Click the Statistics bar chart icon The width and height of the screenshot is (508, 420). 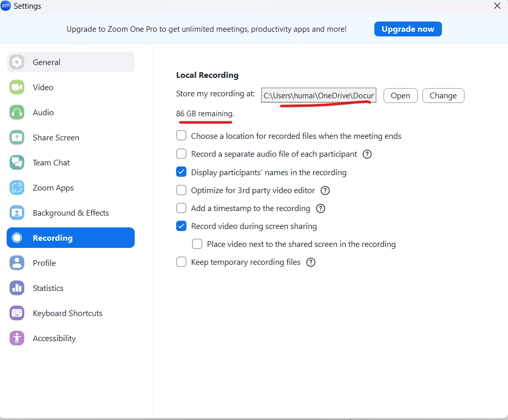click(17, 288)
